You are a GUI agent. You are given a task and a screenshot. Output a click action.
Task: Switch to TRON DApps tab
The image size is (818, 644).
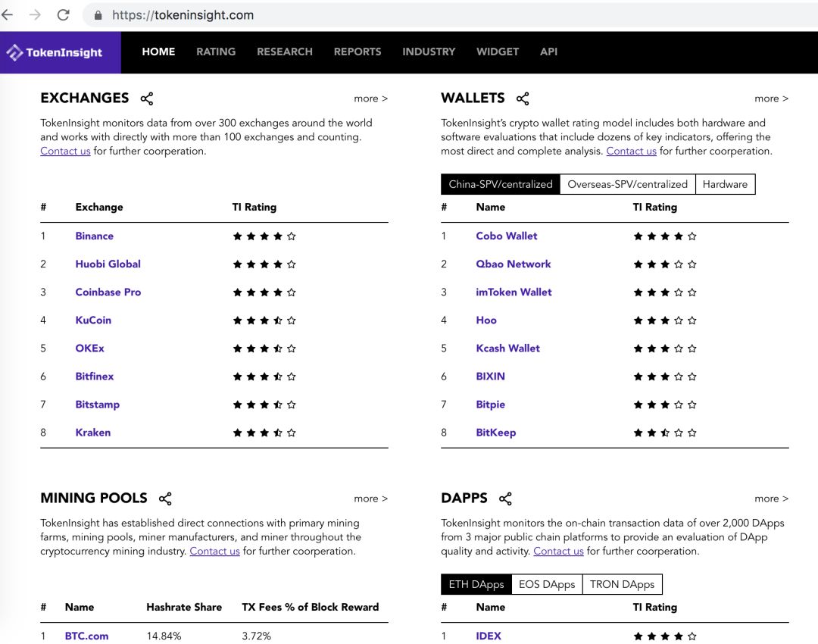click(622, 584)
